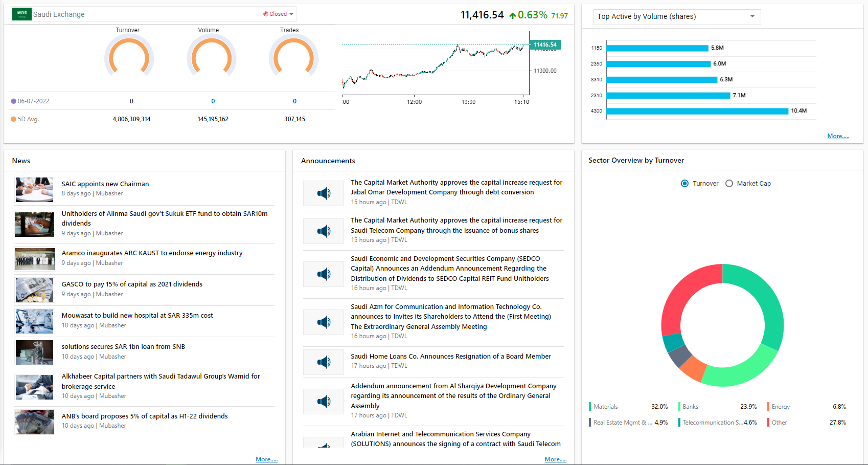Click speaker icon for Saudi Telecom bonus shares
868x465 pixels.
(x=324, y=231)
